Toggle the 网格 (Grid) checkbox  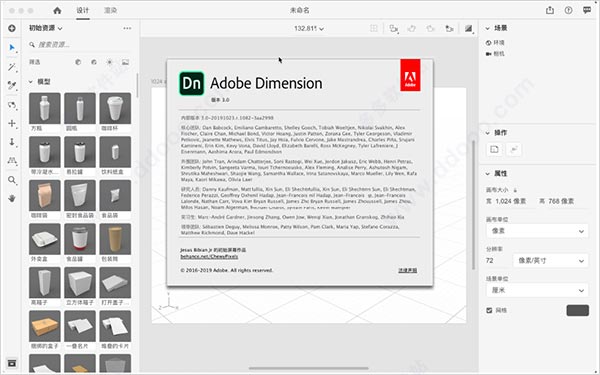tap(489, 310)
